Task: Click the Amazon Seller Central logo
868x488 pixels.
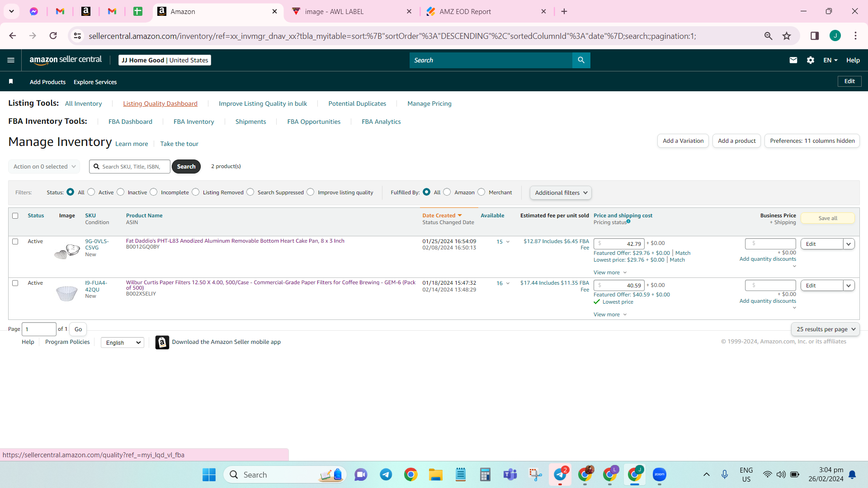Action: [x=66, y=60]
